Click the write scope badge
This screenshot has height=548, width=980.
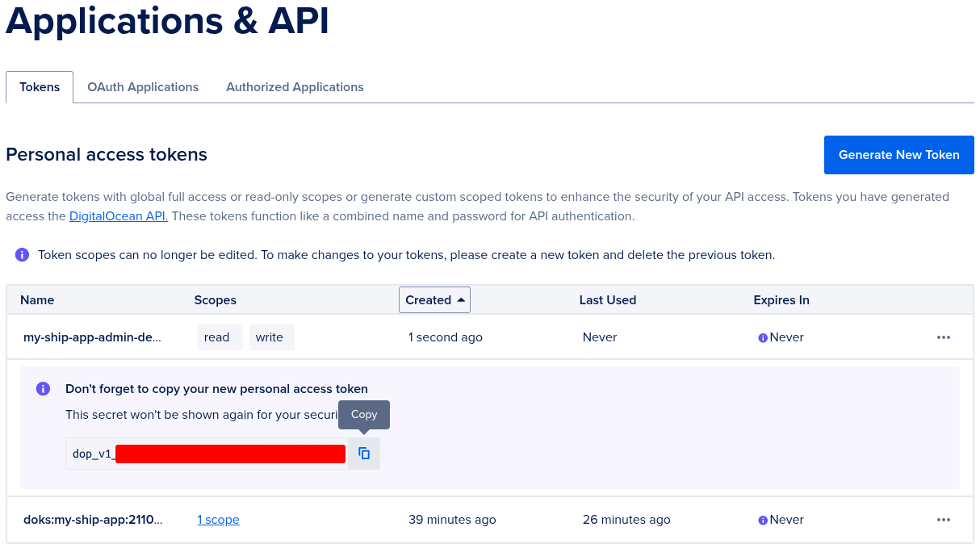click(x=271, y=337)
